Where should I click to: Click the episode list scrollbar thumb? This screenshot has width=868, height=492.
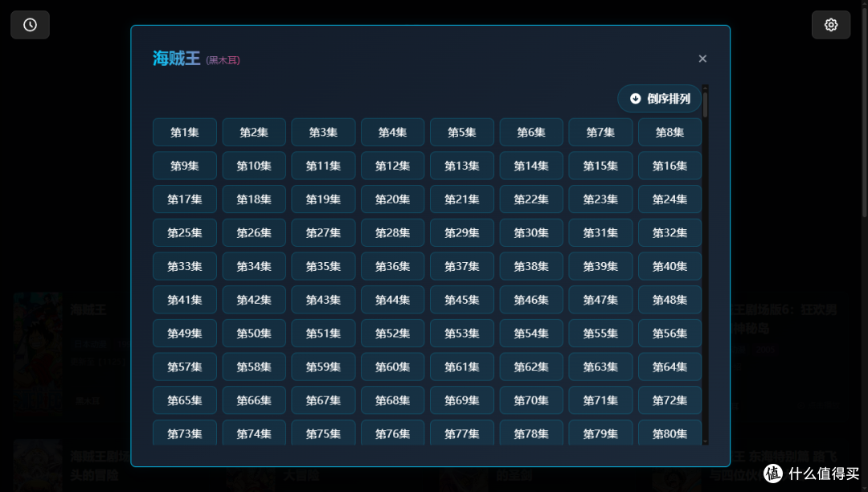(x=706, y=105)
